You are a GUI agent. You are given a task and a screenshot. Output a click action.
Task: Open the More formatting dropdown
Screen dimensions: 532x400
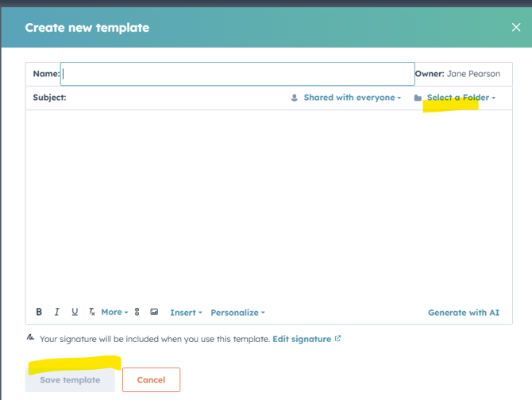click(114, 313)
